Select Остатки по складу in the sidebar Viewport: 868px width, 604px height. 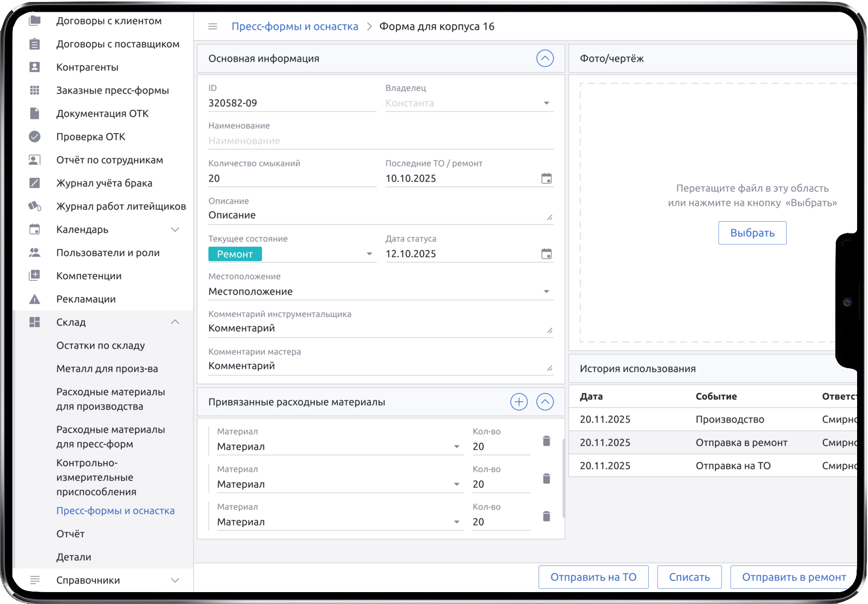pos(101,345)
